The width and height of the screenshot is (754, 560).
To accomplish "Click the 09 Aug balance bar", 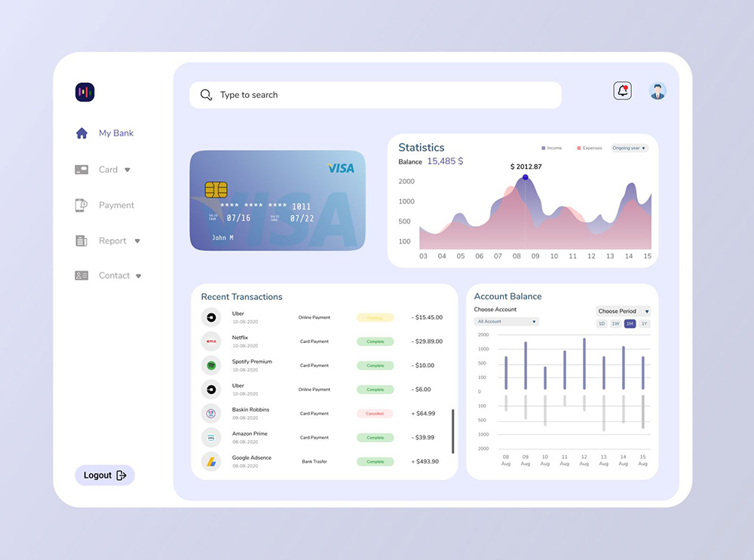I will point(526,366).
